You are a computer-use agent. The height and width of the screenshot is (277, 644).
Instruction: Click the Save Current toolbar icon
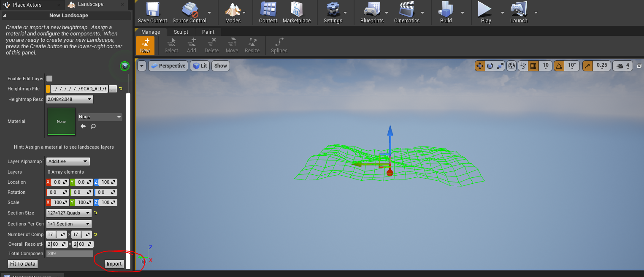[152, 13]
